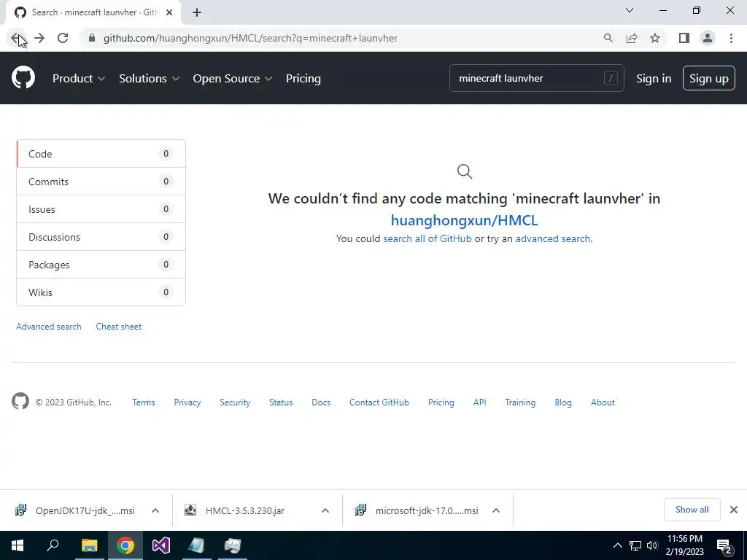Click Sign in
The width and height of the screenshot is (747, 560).
653,79
